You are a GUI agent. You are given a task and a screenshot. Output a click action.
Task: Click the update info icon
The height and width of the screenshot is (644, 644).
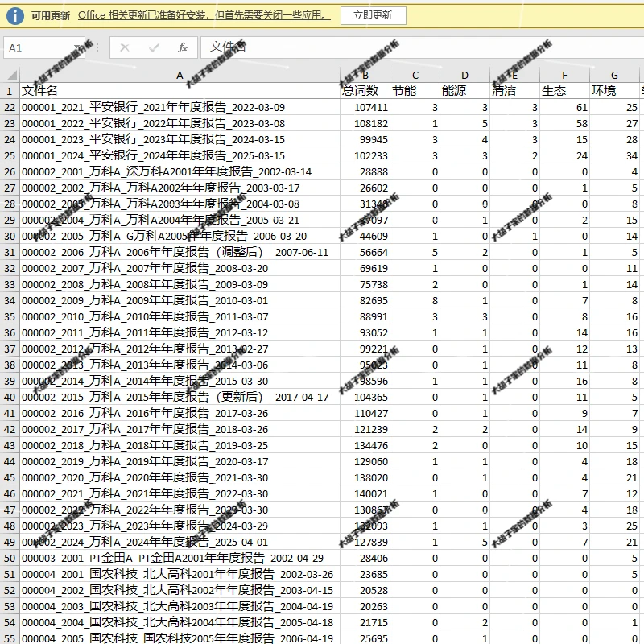click(x=15, y=15)
